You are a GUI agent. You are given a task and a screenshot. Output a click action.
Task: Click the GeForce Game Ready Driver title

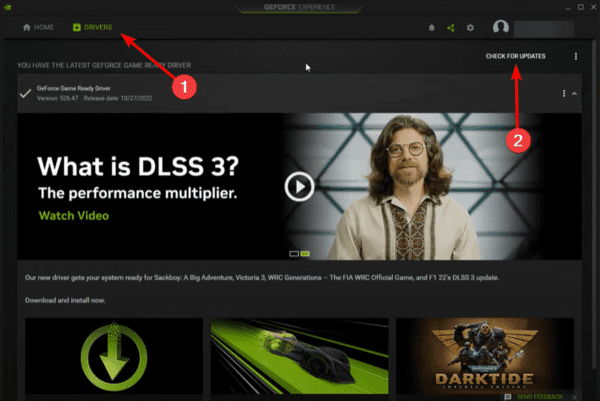tap(73, 88)
